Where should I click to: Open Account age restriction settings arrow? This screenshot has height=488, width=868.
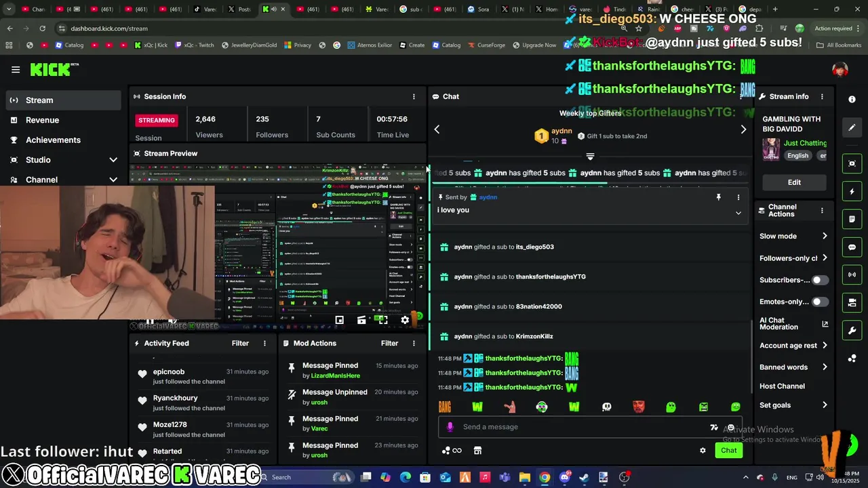[825, 345]
